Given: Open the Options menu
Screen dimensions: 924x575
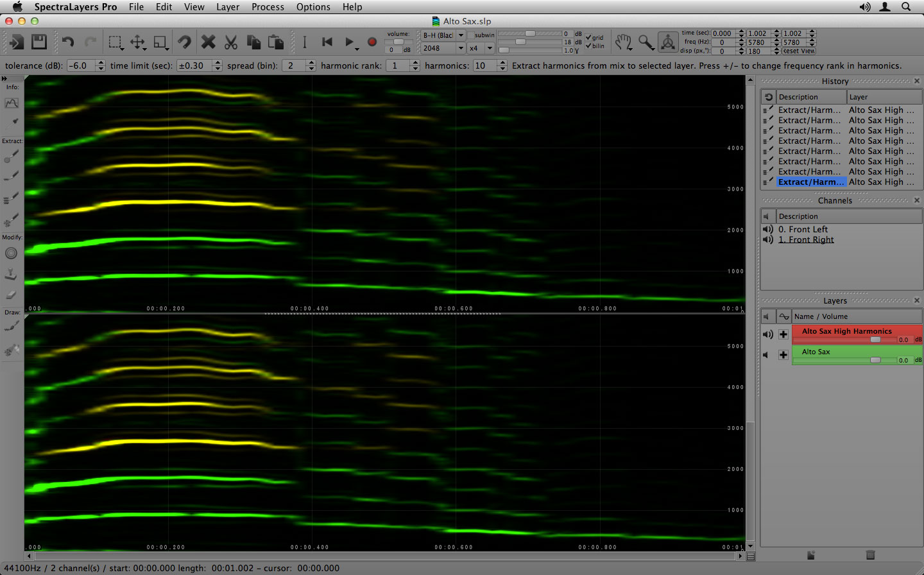Looking at the screenshot, I should click(x=313, y=6).
